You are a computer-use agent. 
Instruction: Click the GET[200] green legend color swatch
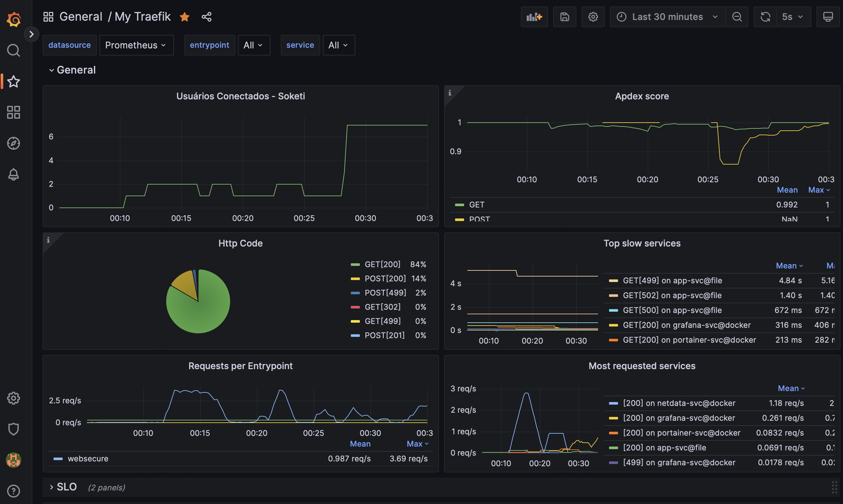click(x=355, y=265)
